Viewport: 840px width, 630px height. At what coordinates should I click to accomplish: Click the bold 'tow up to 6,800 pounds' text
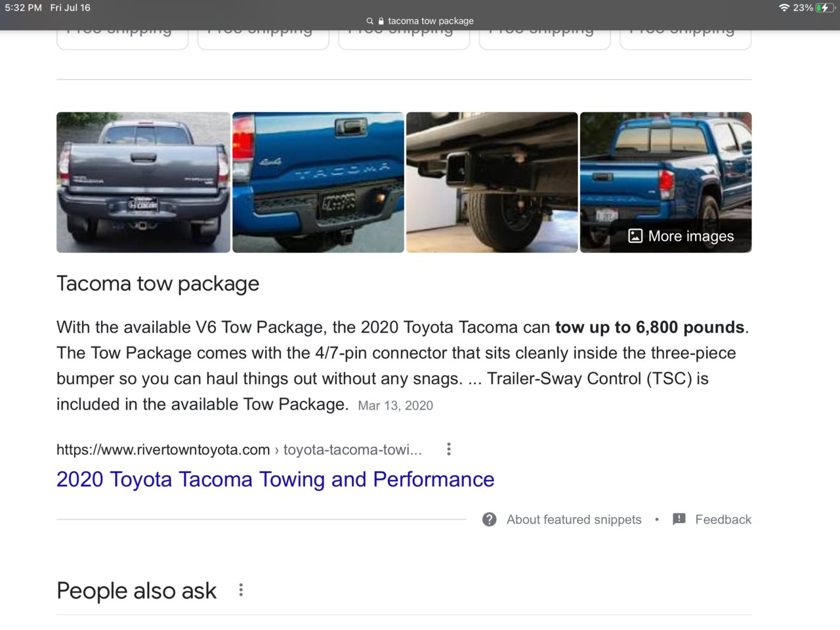(650, 327)
